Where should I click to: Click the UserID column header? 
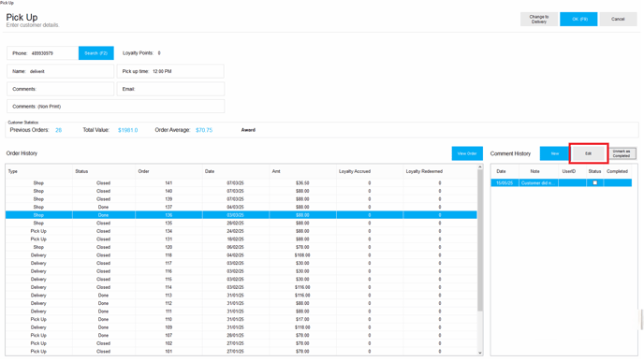tap(572, 171)
